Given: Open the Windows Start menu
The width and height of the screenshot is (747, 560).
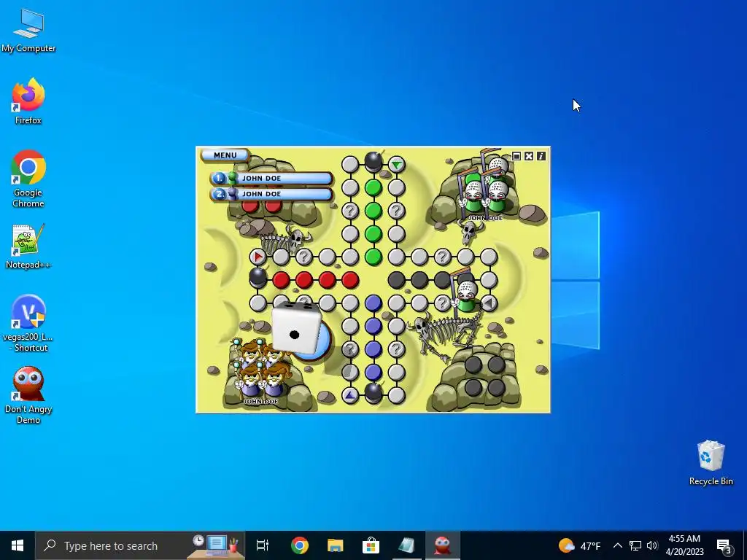Looking at the screenshot, I should (18, 545).
